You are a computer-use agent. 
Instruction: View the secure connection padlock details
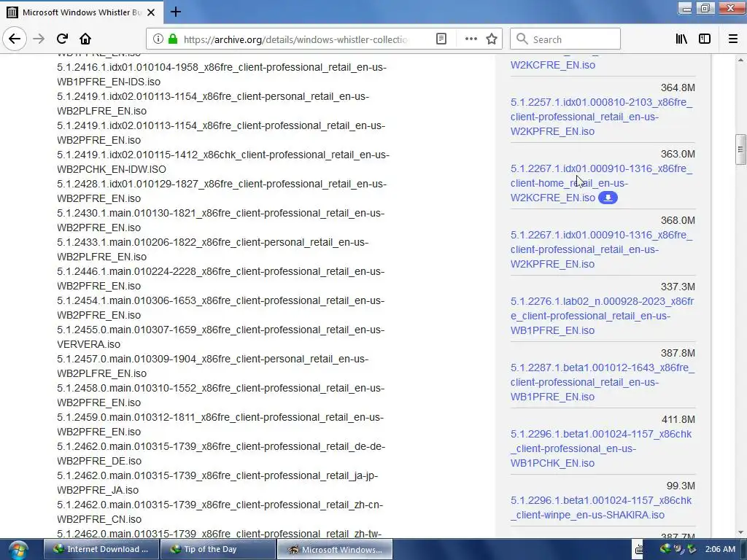[x=173, y=39]
